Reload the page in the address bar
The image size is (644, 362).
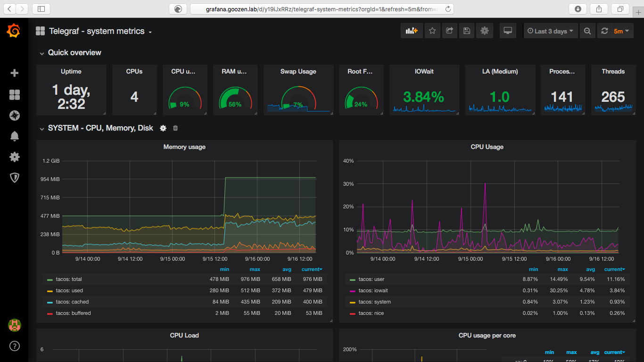pyautogui.click(x=448, y=8)
